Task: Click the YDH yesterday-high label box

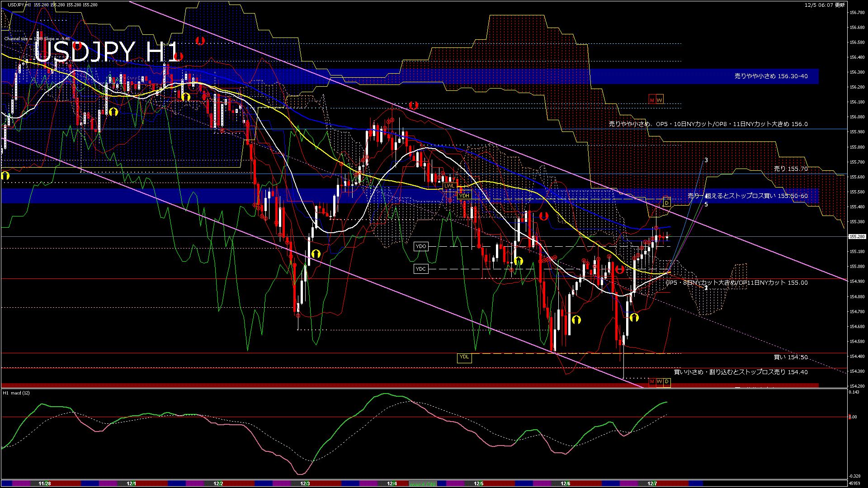Action: [464, 196]
